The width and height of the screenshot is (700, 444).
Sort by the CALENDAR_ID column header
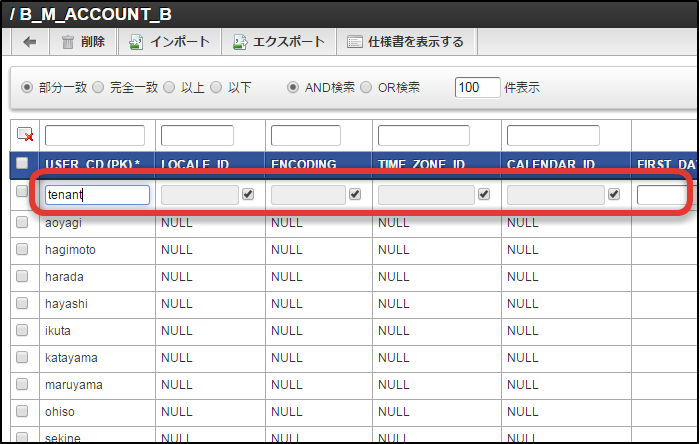(x=551, y=164)
